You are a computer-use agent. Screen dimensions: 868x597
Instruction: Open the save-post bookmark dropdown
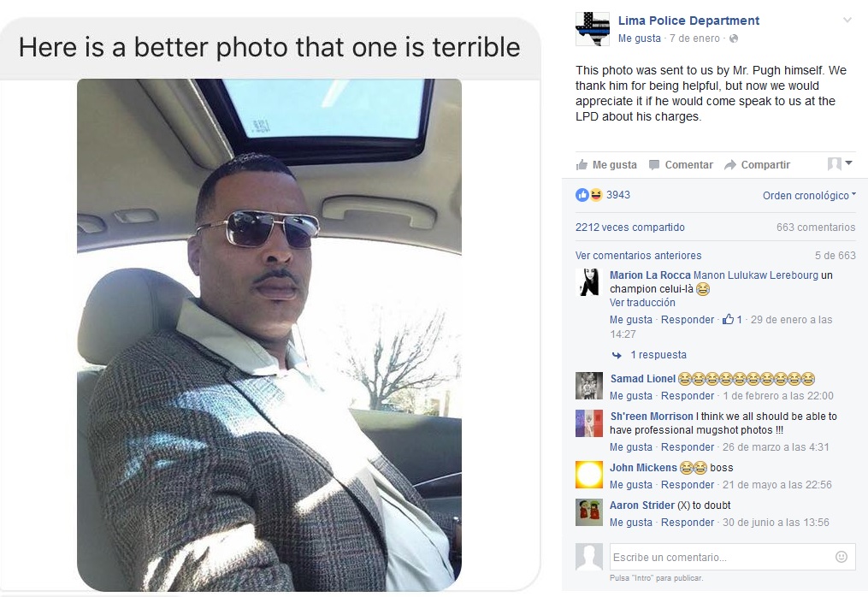coord(840,163)
